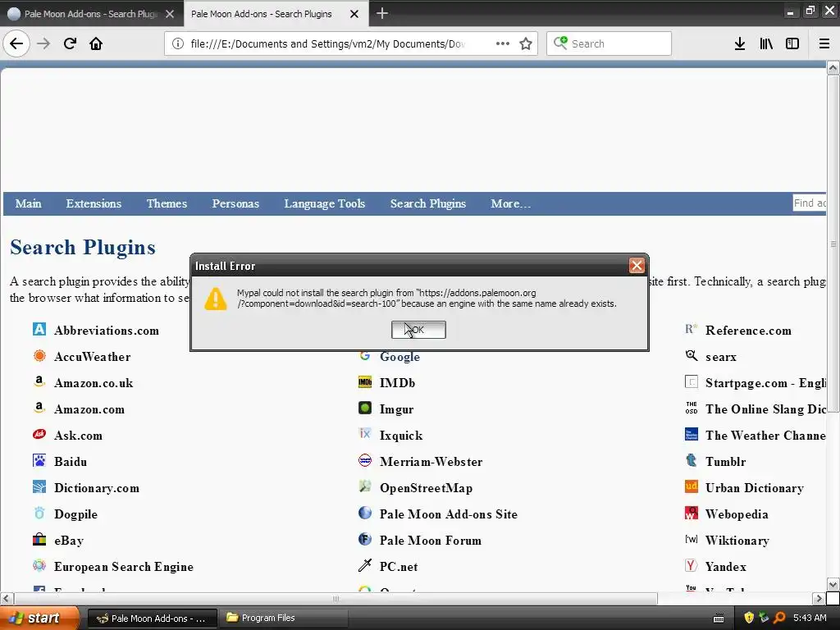The image size is (840, 630).
Task: Click the OpenStreetMap link
Action: pyautogui.click(x=426, y=488)
